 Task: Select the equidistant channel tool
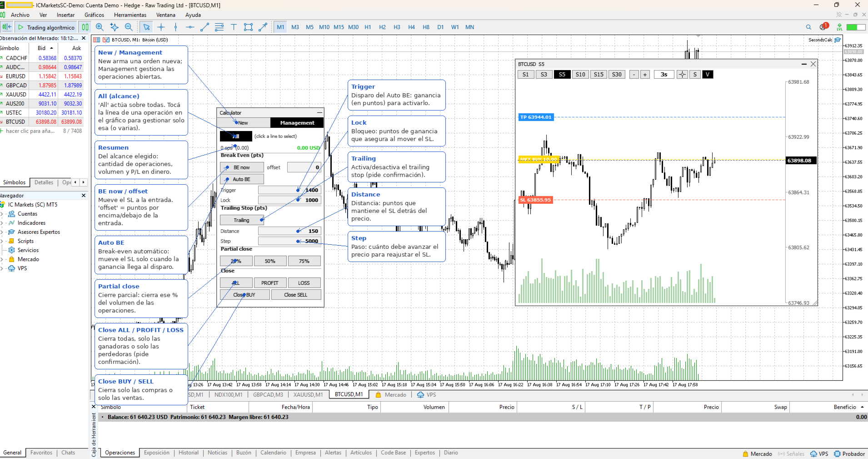pos(219,27)
